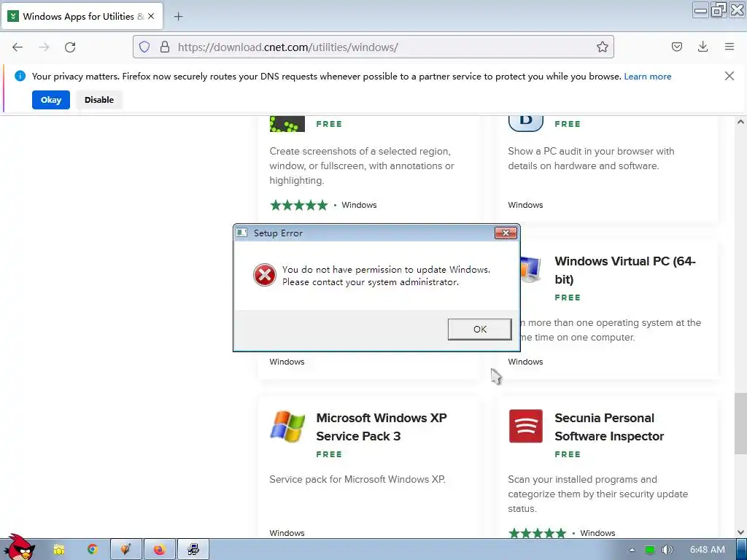Click the Windows Virtual PC app icon
The image size is (747, 560).
(x=532, y=270)
